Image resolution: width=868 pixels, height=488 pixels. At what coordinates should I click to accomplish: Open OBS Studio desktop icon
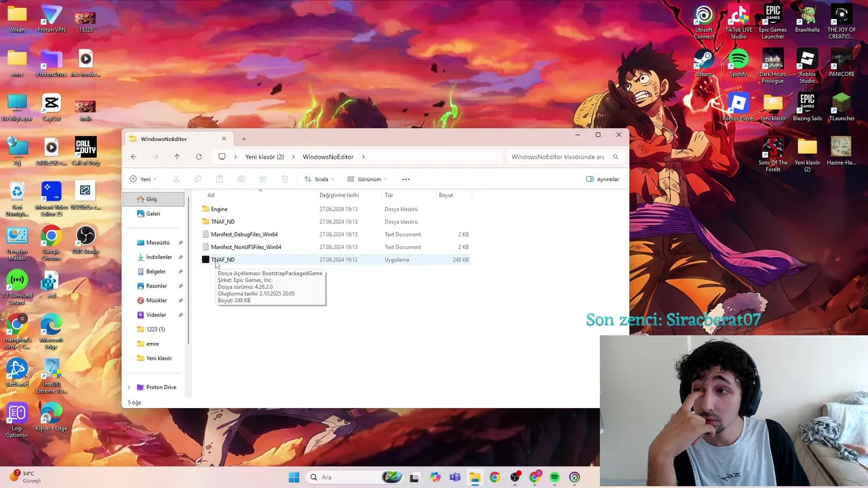click(85, 241)
